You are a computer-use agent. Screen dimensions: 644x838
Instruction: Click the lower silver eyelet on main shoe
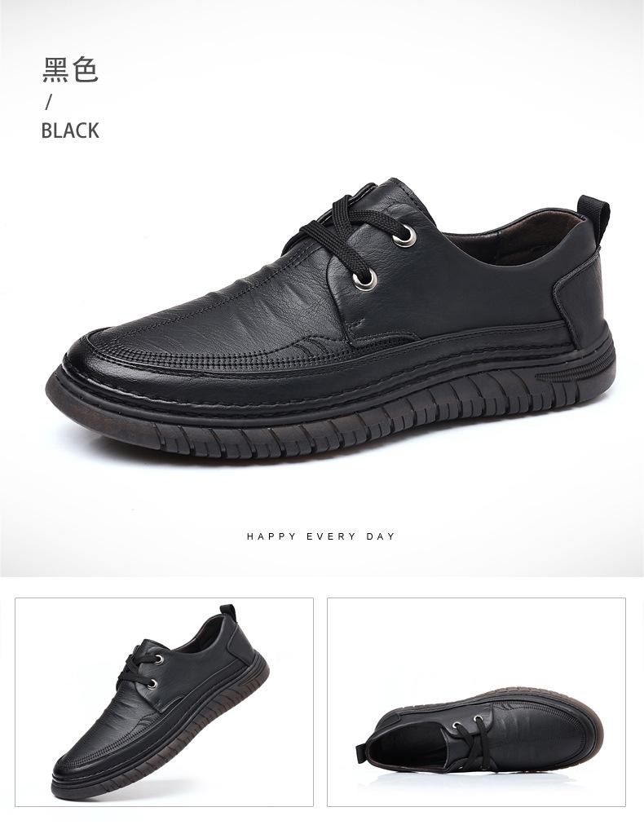(x=365, y=279)
